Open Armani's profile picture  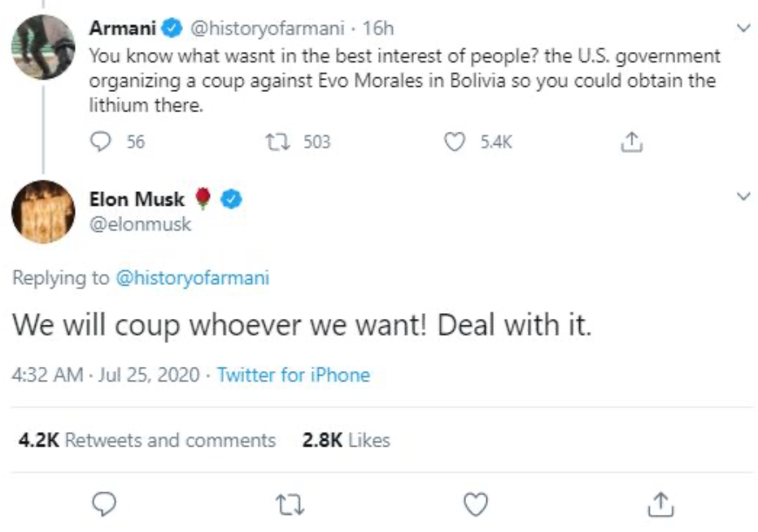click(x=43, y=46)
